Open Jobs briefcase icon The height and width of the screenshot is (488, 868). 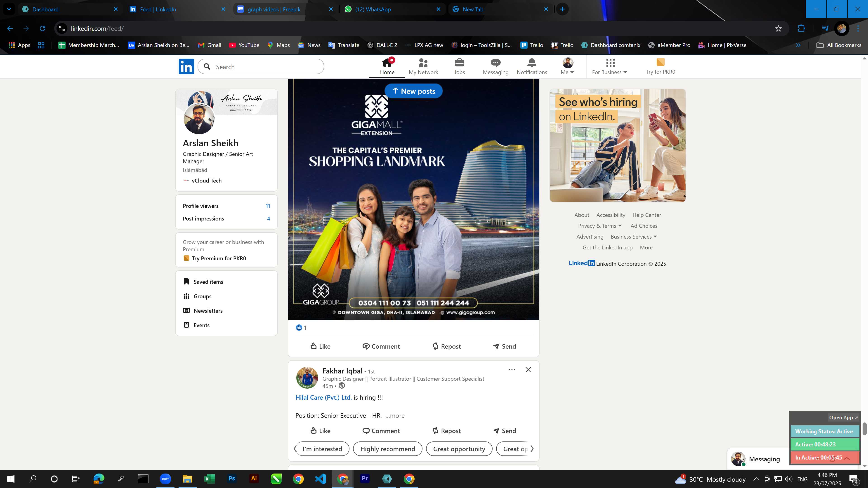[x=459, y=66]
